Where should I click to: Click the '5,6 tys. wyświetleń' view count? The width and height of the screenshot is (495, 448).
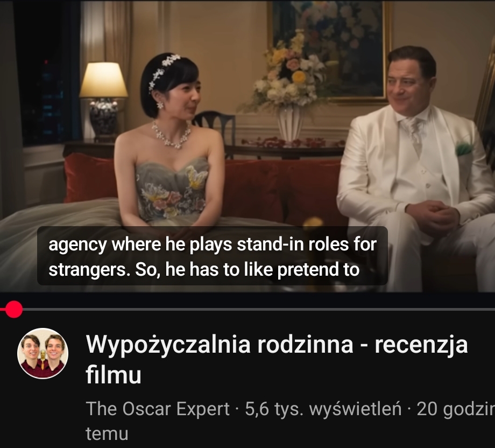click(323, 409)
